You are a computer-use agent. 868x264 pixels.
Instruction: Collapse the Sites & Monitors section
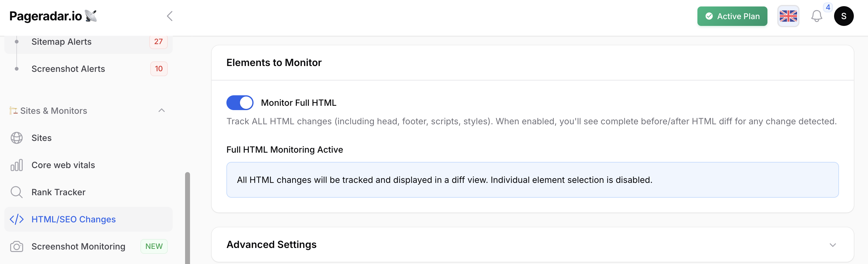tap(161, 110)
